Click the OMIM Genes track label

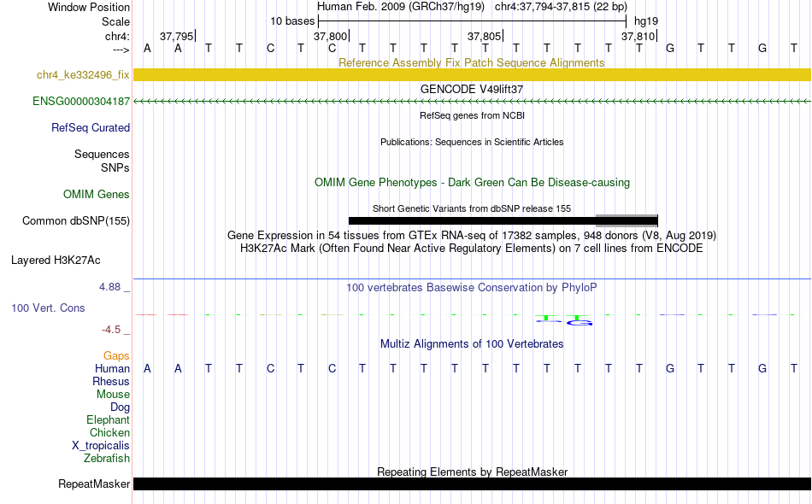(97, 195)
